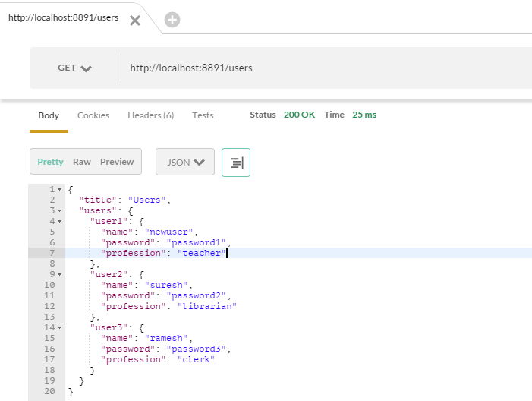Click the "ramesh" name value
532x401 pixels.
tap(166, 338)
